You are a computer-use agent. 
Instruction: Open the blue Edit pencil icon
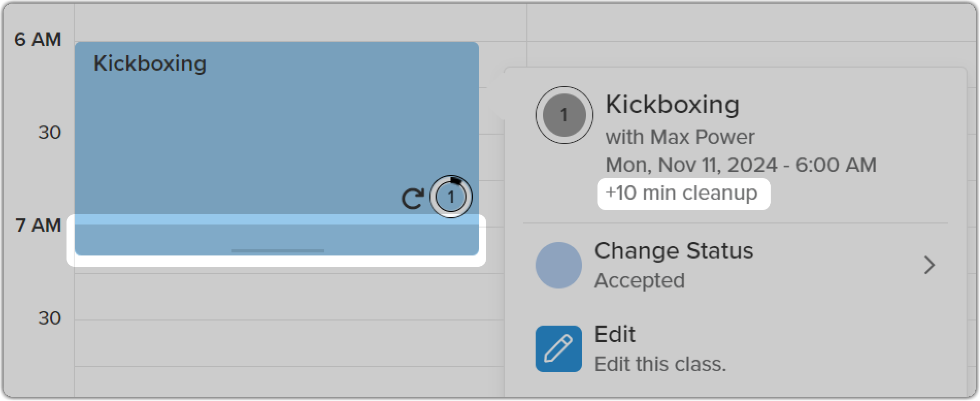coord(558,349)
